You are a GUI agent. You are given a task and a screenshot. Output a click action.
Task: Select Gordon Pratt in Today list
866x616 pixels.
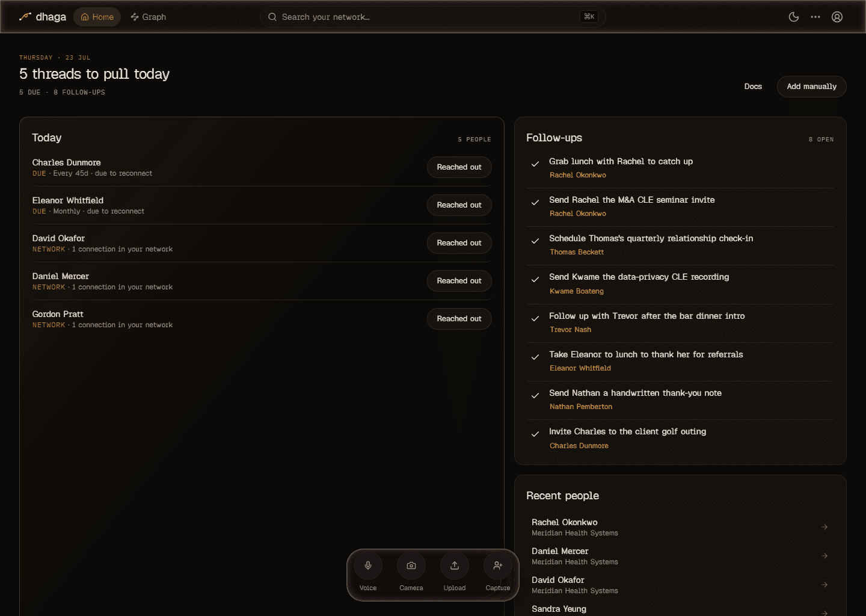pyautogui.click(x=58, y=314)
